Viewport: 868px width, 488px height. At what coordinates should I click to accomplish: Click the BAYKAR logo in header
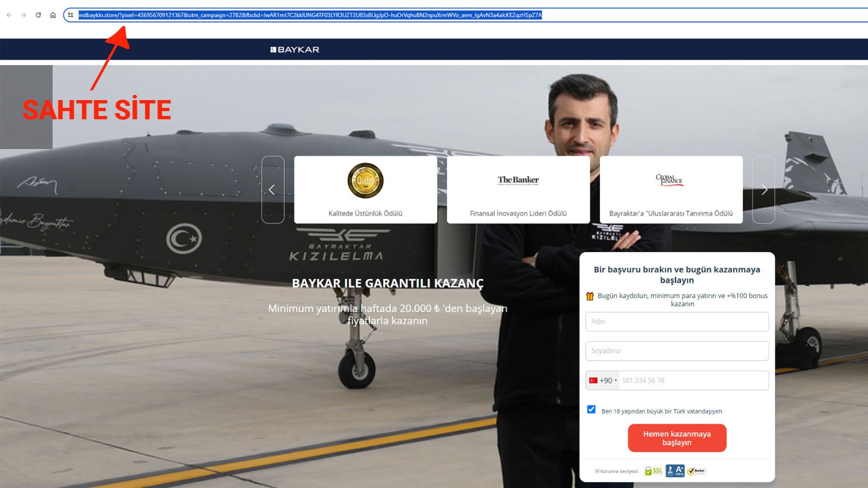coord(295,49)
